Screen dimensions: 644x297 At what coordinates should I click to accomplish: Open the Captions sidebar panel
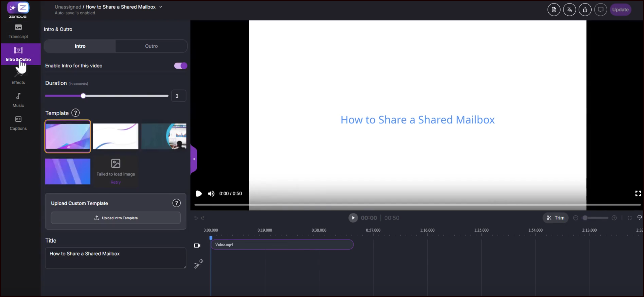tap(18, 123)
